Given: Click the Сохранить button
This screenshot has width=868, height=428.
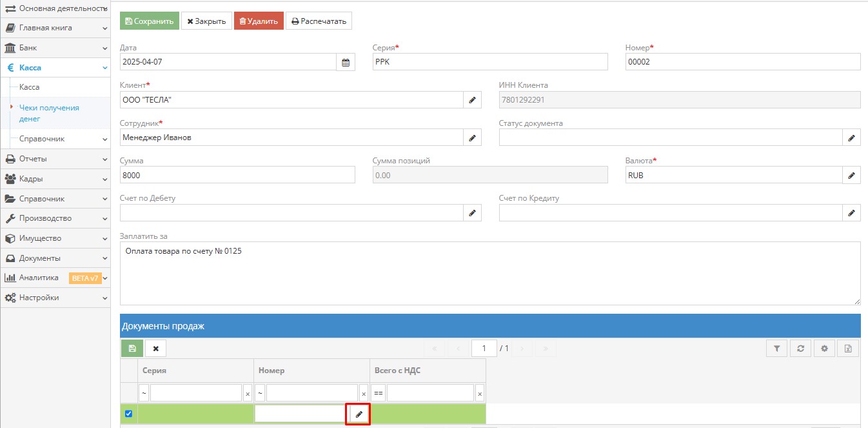Looking at the screenshot, I should (149, 21).
